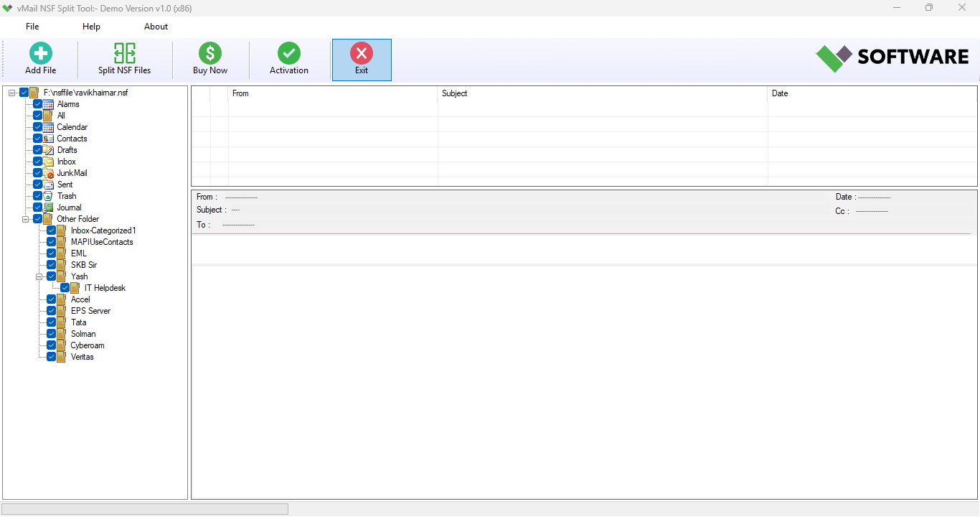Uncheck the Inbox-Categorized1 checkbox
This screenshot has width=980, height=517.
coord(52,230)
